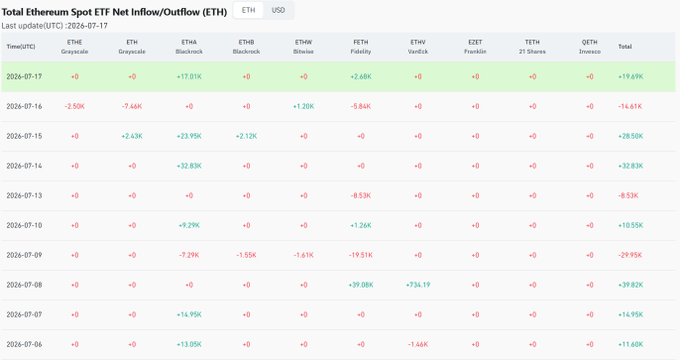Click the +11.60K total value

[631, 344]
